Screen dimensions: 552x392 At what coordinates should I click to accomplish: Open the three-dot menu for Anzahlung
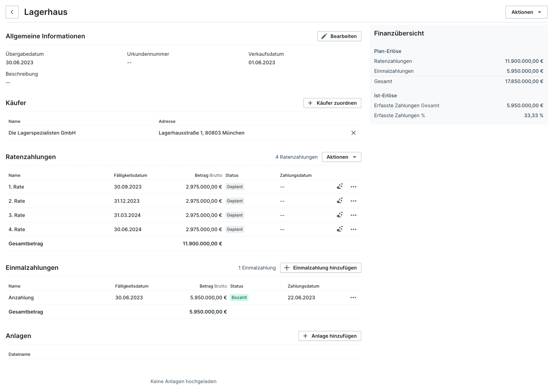[353, 298]
